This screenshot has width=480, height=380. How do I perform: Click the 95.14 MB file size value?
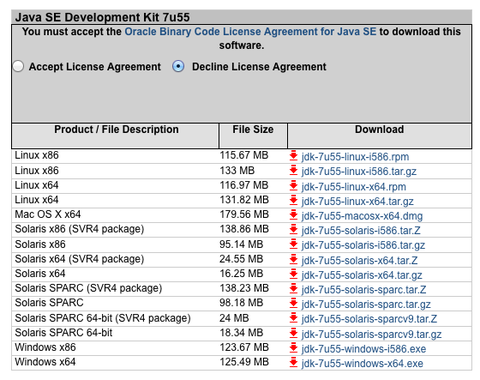(241, 244)
